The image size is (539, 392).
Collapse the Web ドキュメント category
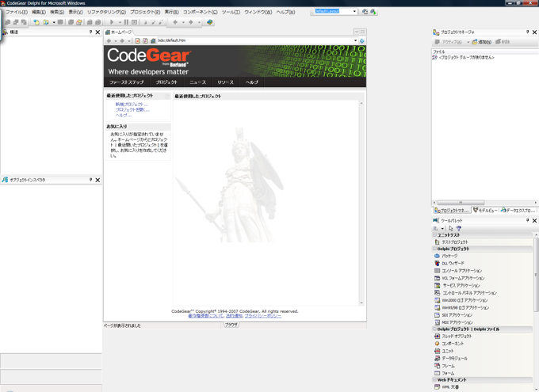click(x=434, y=379)
